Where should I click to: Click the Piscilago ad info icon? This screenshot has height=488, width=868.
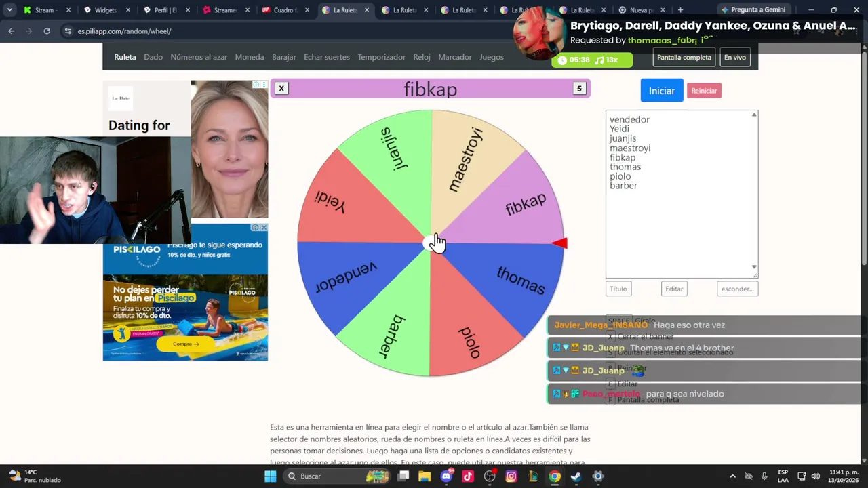pyautogui.click(x=256, y=227)
